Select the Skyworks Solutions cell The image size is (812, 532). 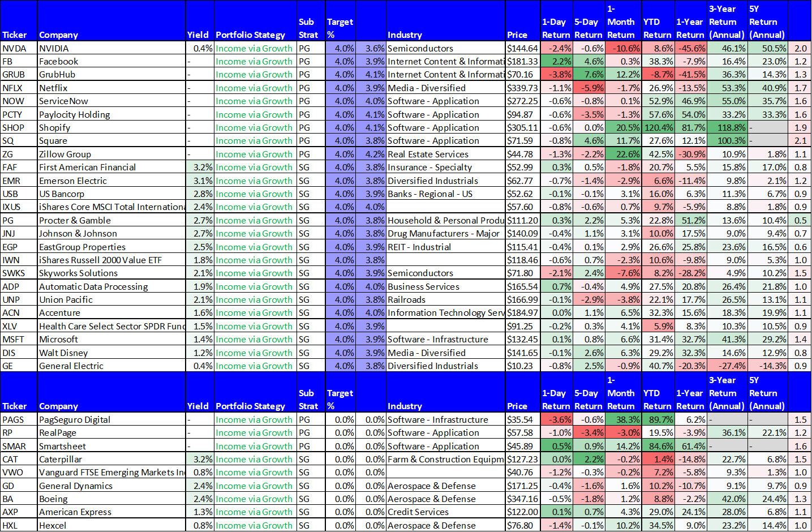pos(111,273)
